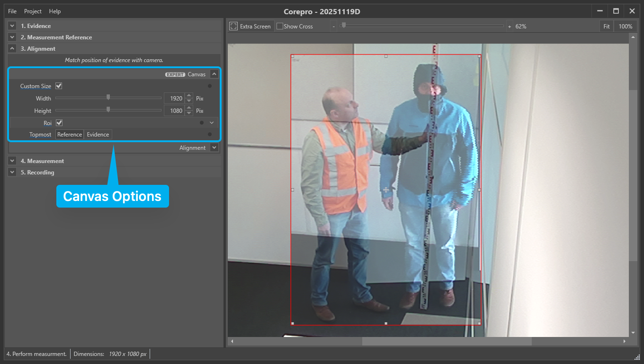Collapse the Canvas expert panel
Image resolution: width=644 pixels, height=364 pixels.
click(x=214, y=74)
